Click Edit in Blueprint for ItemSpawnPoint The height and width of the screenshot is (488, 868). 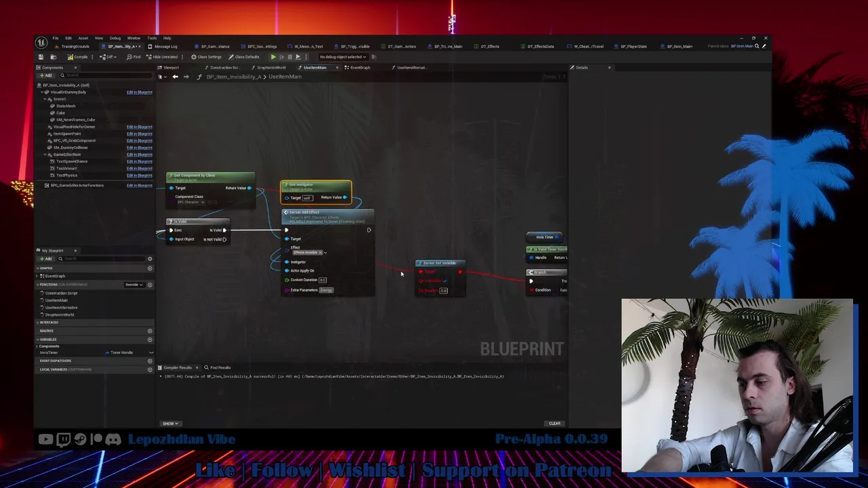(139, 134)
